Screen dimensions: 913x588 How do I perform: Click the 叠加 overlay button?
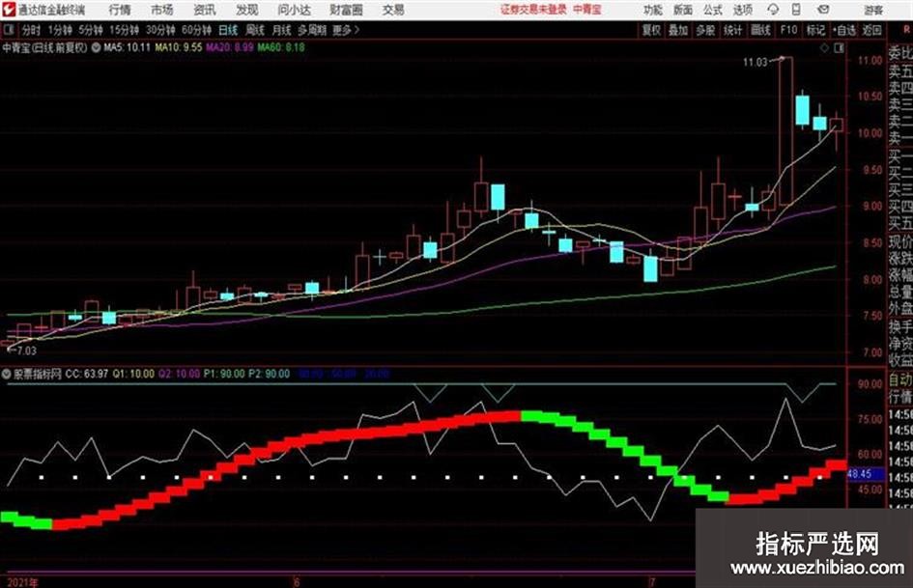[x=678, y=30]
